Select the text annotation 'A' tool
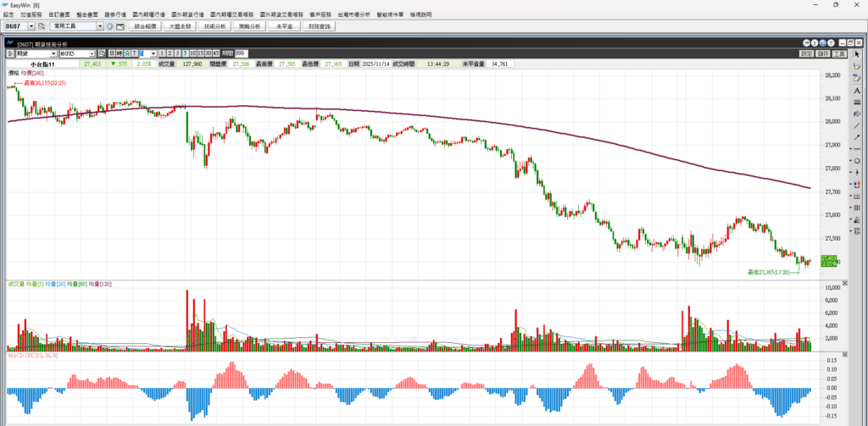The height and width of the screenshot is (426, 868). 858,90
